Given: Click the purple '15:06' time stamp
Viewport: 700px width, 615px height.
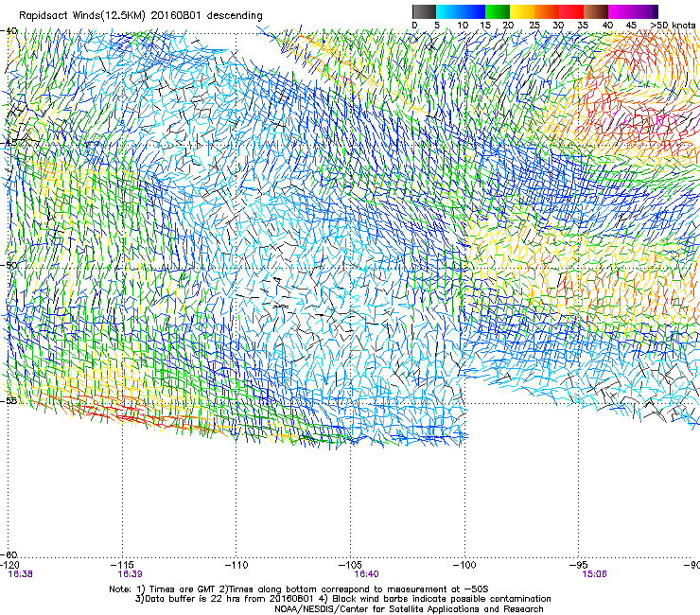Looking at the screenshot, I should click(594, 574).
